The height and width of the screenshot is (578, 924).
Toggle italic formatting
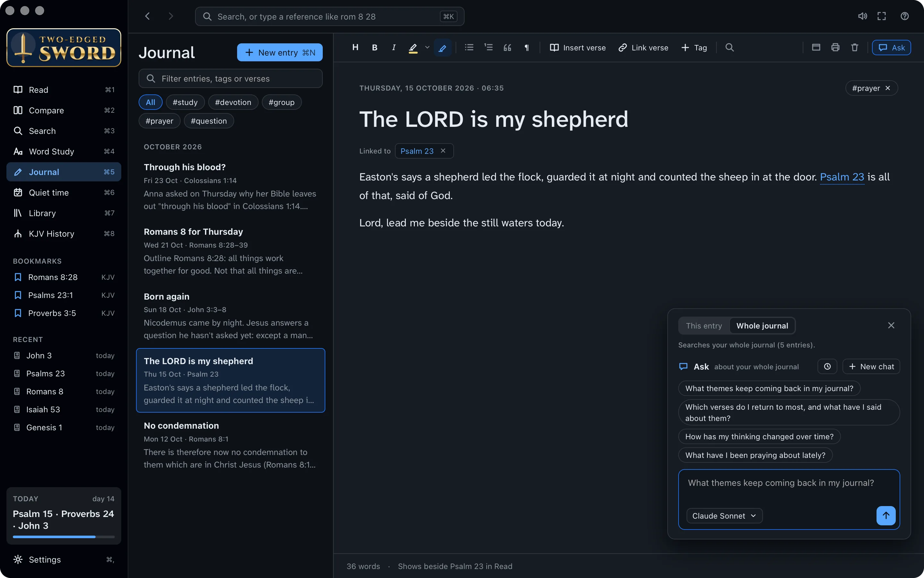click(394, 48)
